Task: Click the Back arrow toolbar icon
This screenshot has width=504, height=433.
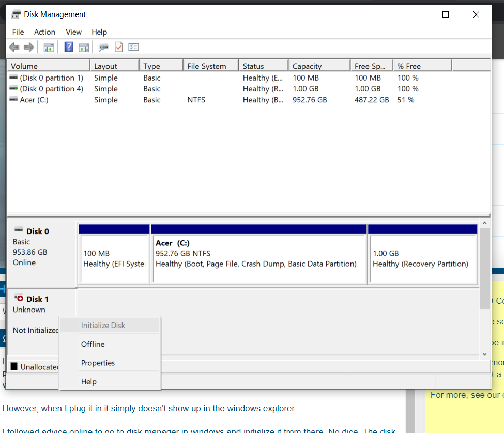Action: pyautogui.click(x=14, y=48)
